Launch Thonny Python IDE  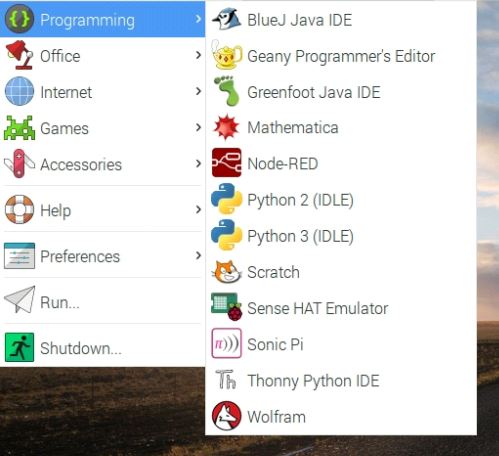tap(341, 380)
